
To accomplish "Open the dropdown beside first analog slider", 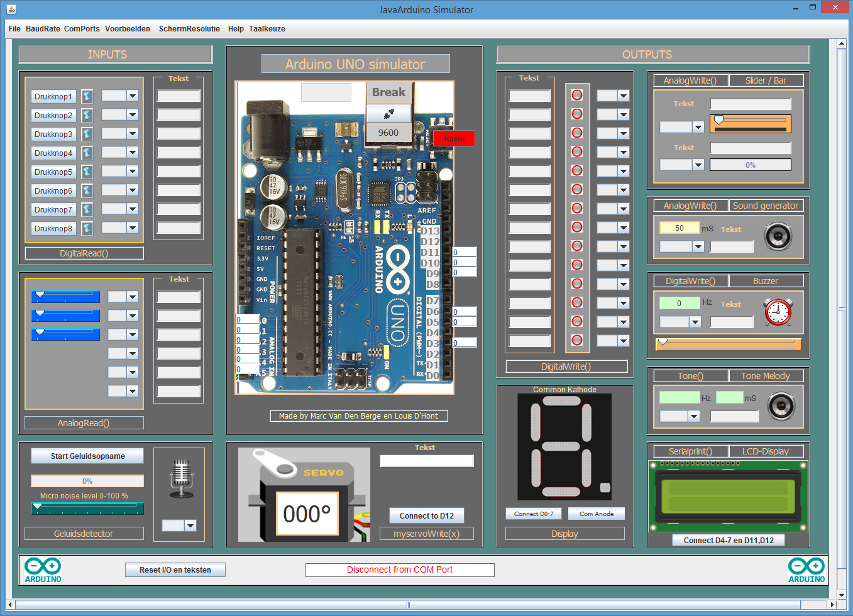I will [132, 297].
